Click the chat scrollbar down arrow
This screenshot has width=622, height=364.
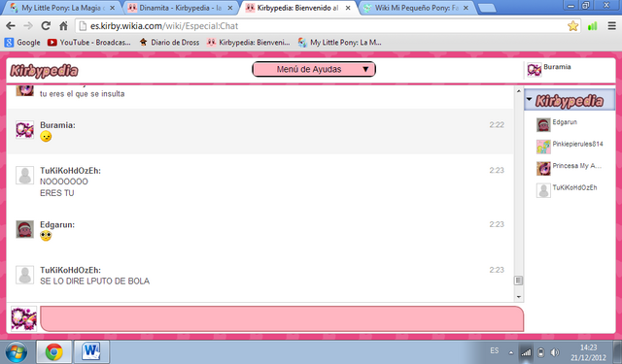(x=518, y=297)
